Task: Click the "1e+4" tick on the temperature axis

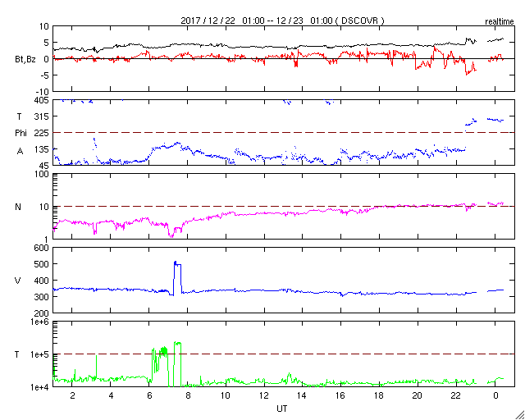Action: 41,387
